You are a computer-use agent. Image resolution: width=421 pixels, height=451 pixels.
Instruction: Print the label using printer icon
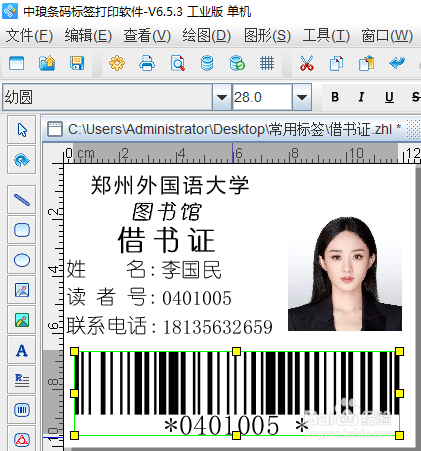click(147, 63)
